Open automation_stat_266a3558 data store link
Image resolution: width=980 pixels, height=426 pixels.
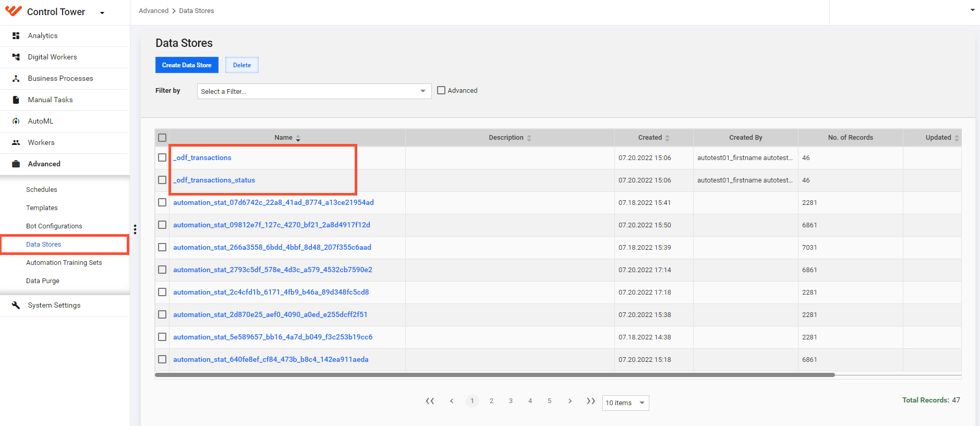click(272, 247)
